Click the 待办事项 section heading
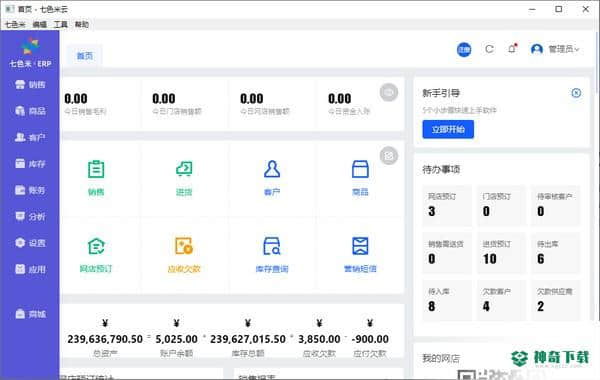This screenshot has height=380, width=600. pyautogui.click(x=441, y=170)
